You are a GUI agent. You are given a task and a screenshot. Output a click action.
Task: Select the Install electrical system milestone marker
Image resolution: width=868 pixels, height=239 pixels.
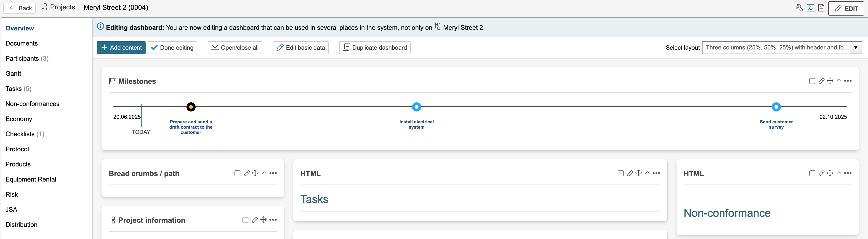coord(416,107)
